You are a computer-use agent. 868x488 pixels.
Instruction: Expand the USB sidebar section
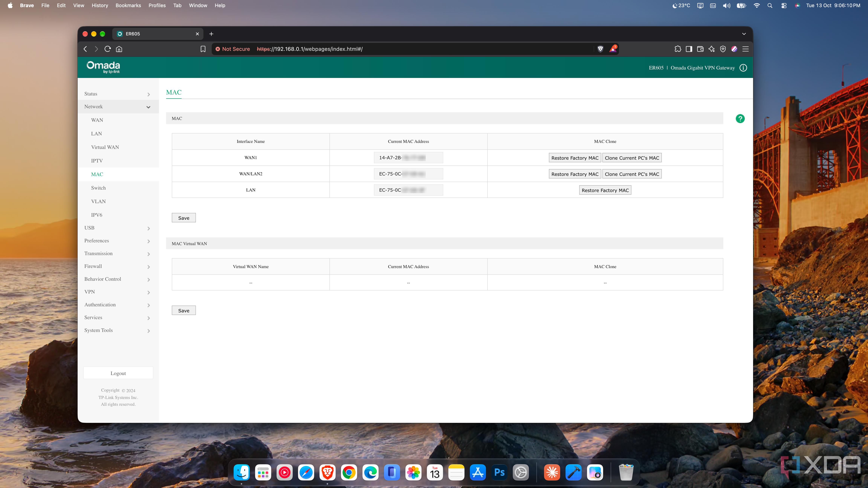coord(118,228)
